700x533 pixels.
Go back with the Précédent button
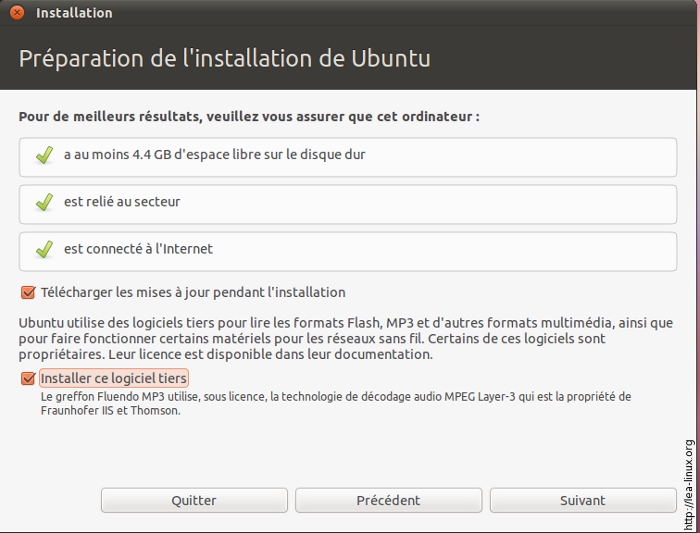click(x=388, y=500)
